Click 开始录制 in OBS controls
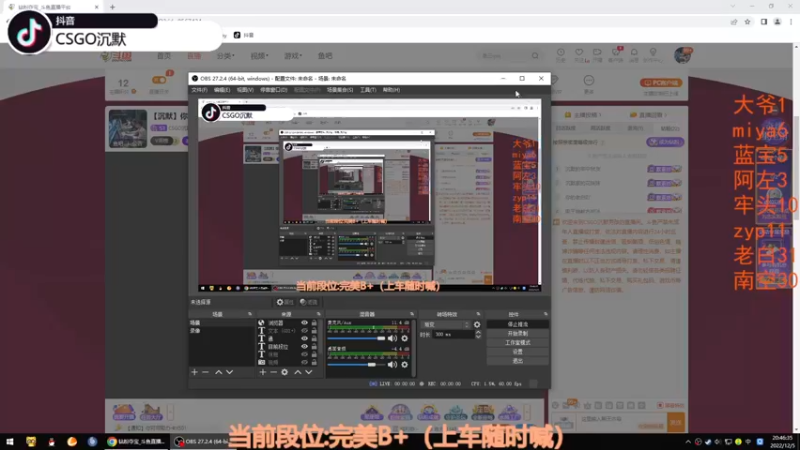 (x=517, y=334)
